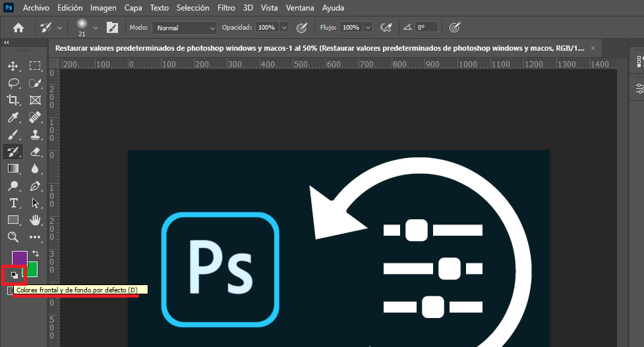Image resolution: width=644 pixels, height=347 pixels.
Task: Click the brush angle 0° field
Action: pyautogui.click(x=426, y=28)
